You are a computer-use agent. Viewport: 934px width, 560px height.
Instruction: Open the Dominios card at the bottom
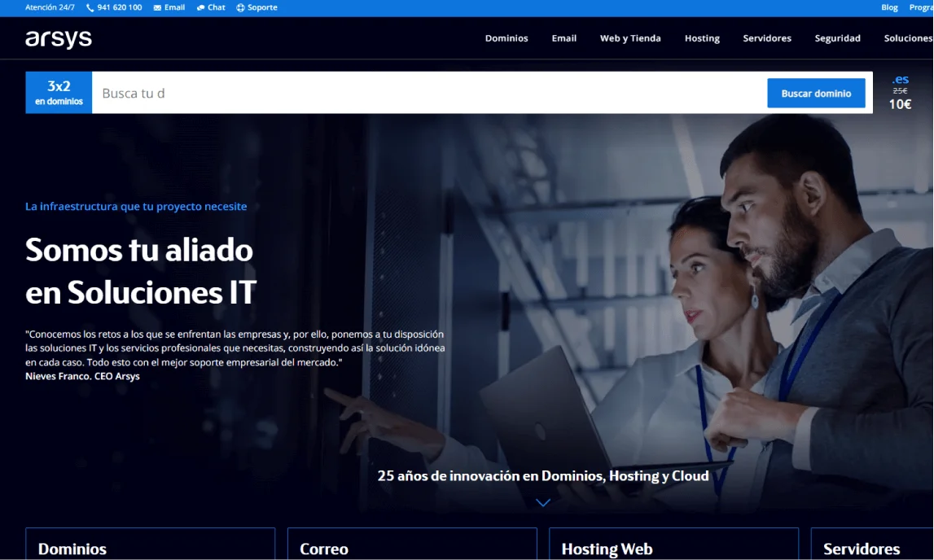tap(150, 544)
